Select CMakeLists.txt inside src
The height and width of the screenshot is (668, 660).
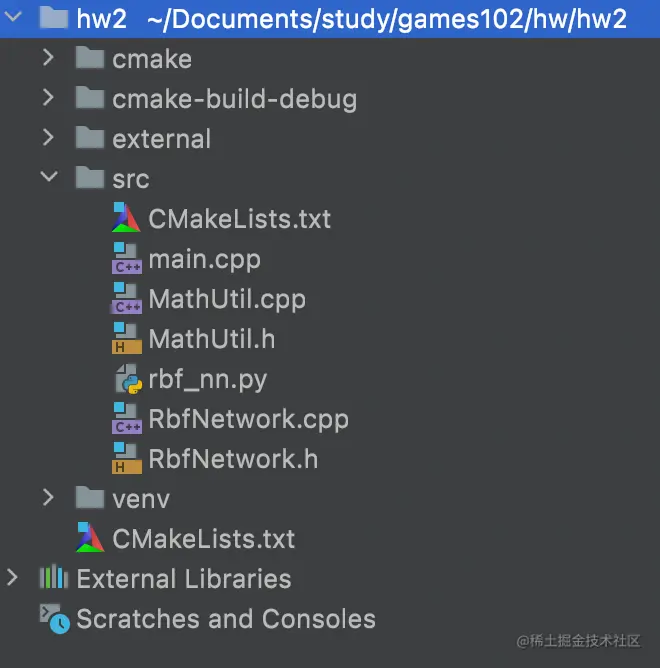pos(239,219)
